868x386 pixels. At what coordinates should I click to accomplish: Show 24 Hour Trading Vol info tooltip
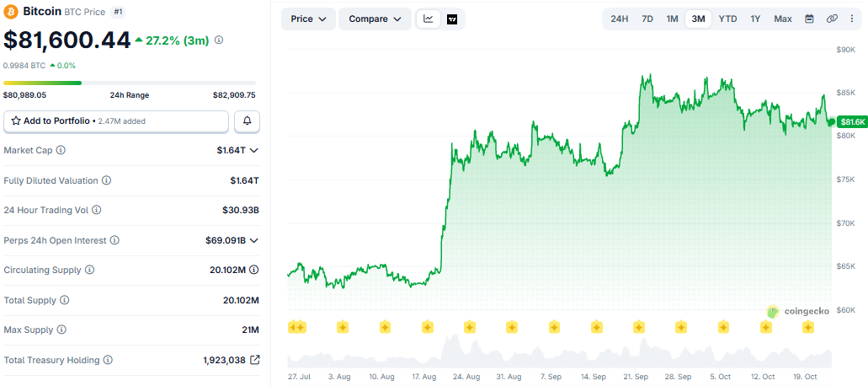tap(96, 211)
